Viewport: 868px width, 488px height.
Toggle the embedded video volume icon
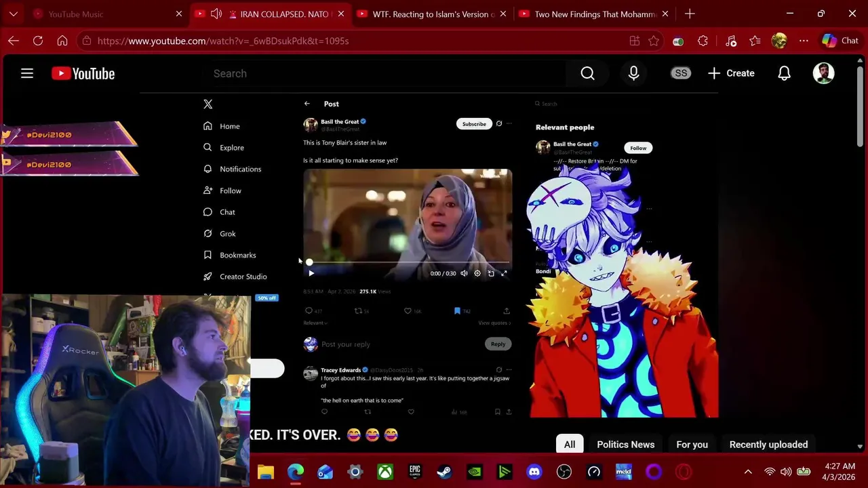click(464, 273)
